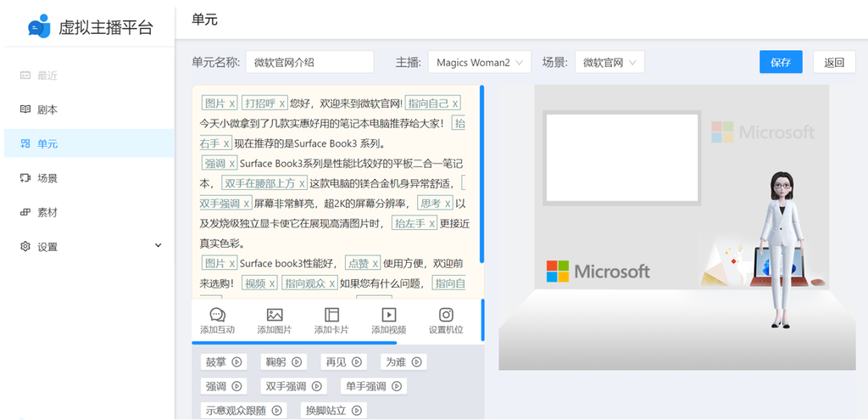Click the text 现在推荐的是Surface Book3 系列。
The height and width of the screenshot is (420, 868).
pyautogui.click(x=309, y=143)
